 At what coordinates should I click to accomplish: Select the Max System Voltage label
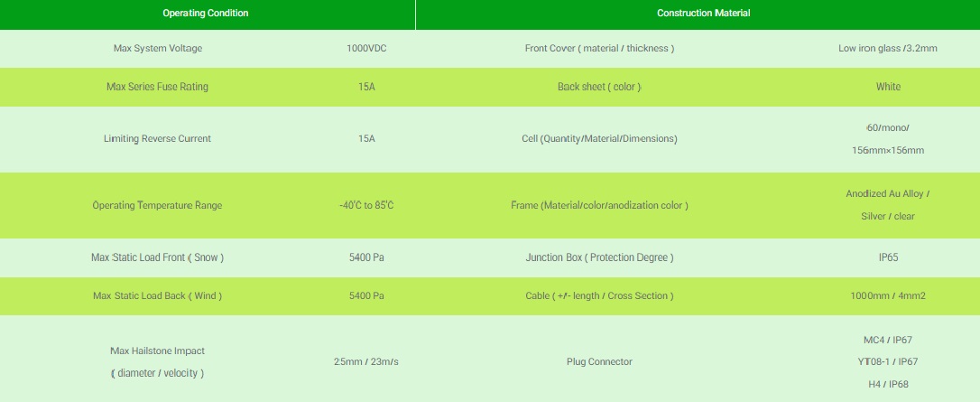click(158, 48)
